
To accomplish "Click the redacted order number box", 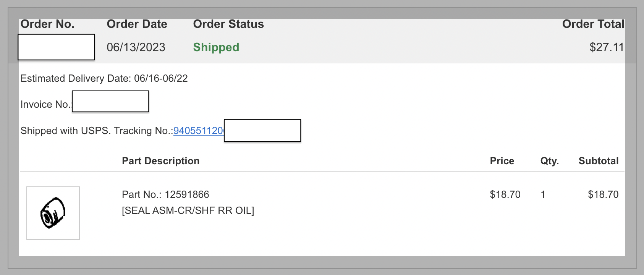I will point(56,47).
